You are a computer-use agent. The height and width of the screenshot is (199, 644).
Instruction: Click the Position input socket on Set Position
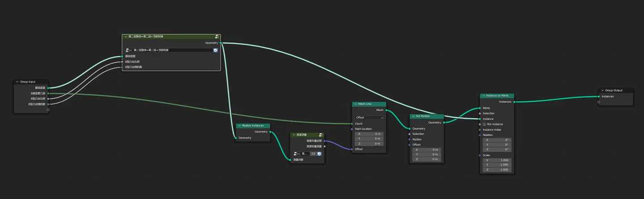click(x=409, y=139)
